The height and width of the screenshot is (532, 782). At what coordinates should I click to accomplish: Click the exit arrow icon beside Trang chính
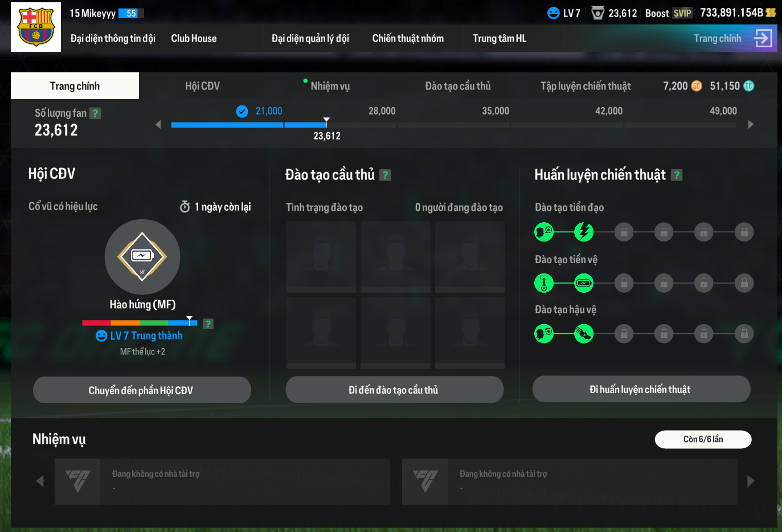763,38
